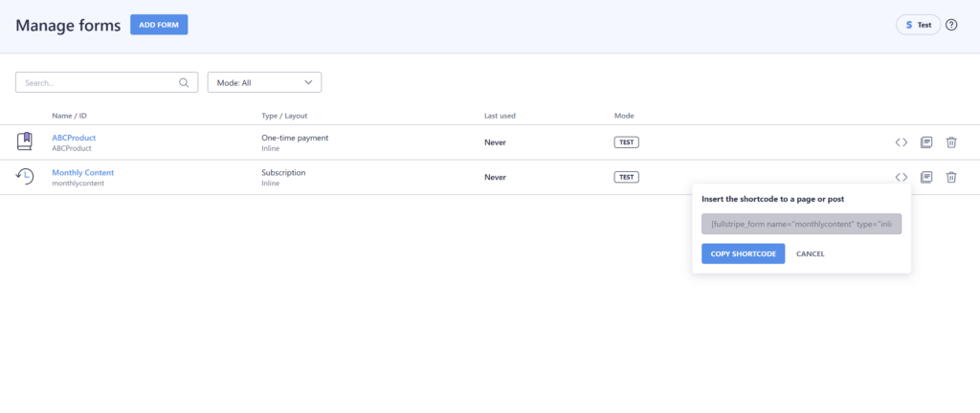The width and height of the screenshot is (980, 413).
Task: Click the ADD FORM button
Action: pos(159,25)
